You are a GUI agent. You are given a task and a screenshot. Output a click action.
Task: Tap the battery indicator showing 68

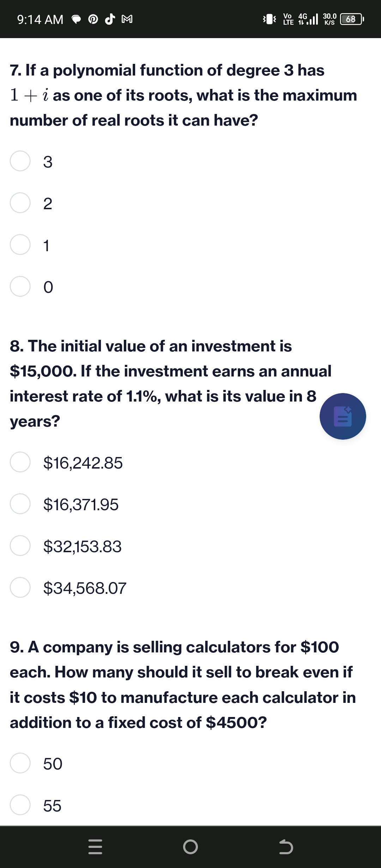tap(351, 19)
